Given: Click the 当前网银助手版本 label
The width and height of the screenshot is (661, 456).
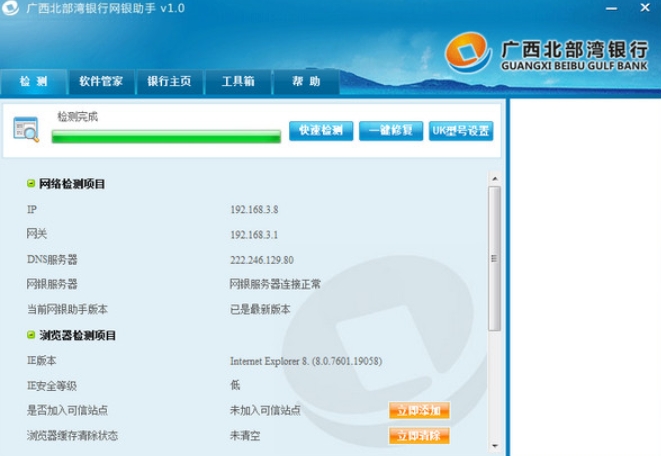Looking at the screenshot, I should point(67,309).
